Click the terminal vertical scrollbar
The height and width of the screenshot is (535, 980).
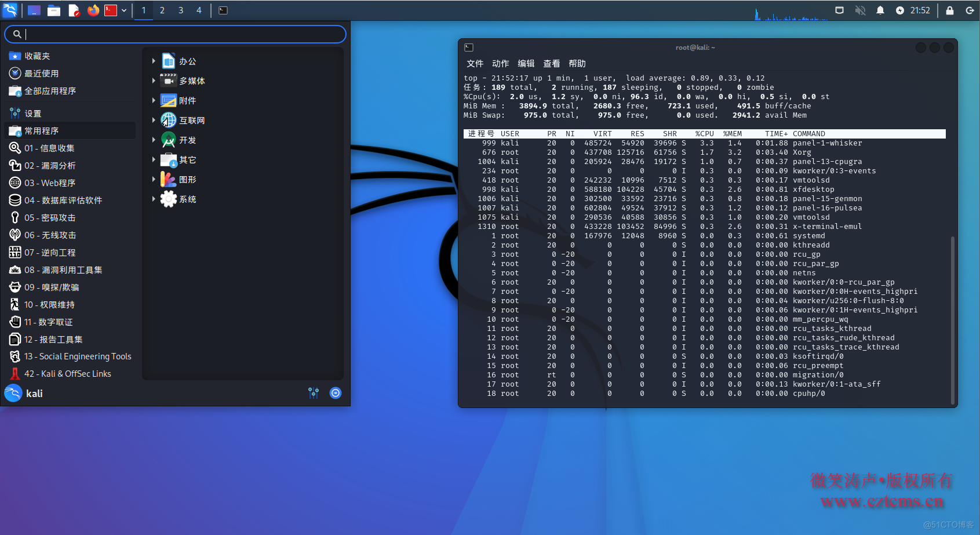click(x=952, y=320)
